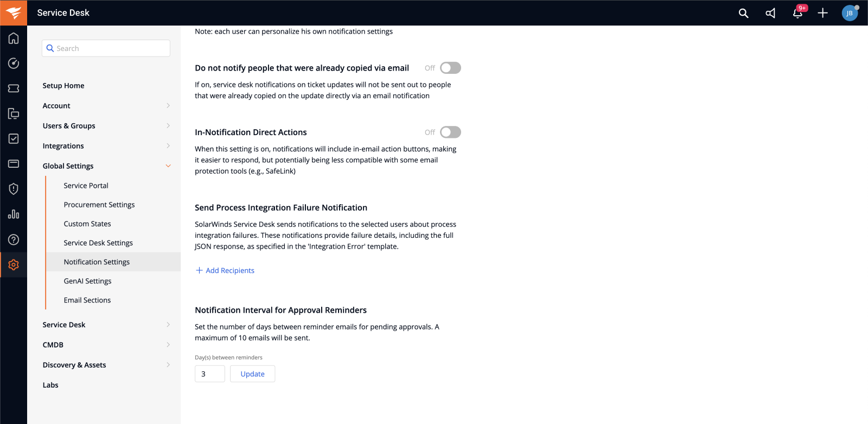Screen dimensions: 868x424
Task: Enable In-Notification Direct Actions toggle
Action: click(x=450, y=132)
